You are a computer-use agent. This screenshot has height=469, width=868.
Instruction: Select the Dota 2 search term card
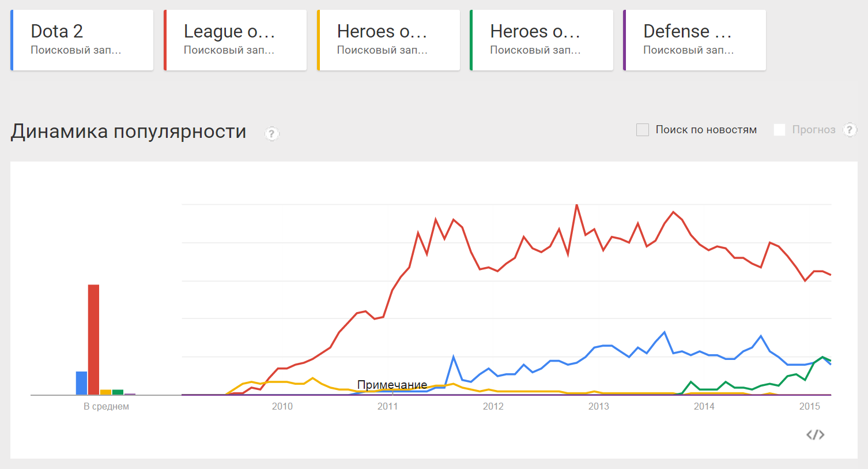82,40
